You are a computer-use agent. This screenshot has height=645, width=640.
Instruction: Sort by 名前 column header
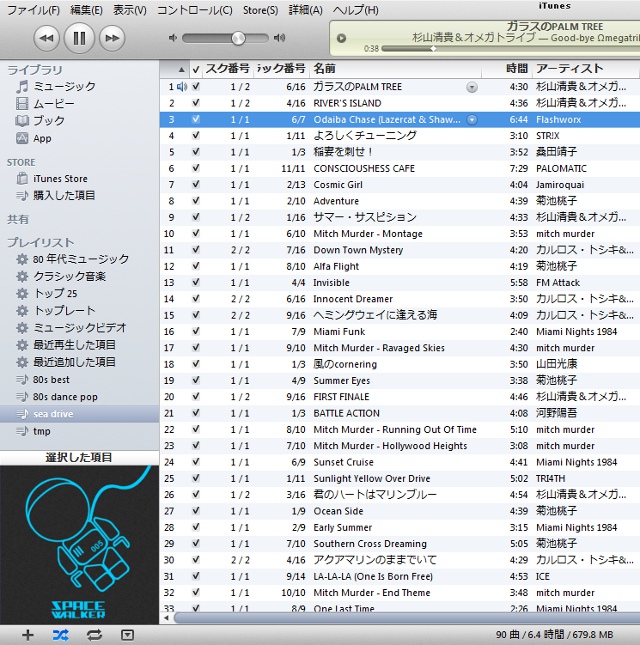click(396, 69)
